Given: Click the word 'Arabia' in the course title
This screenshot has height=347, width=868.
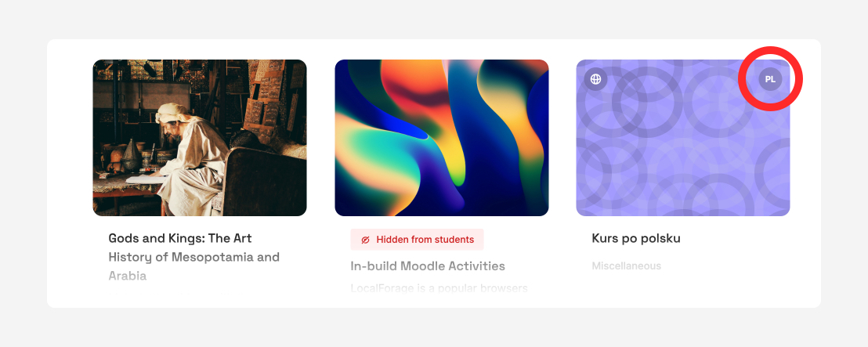Looking at the screenshot, I should point(128,276).
